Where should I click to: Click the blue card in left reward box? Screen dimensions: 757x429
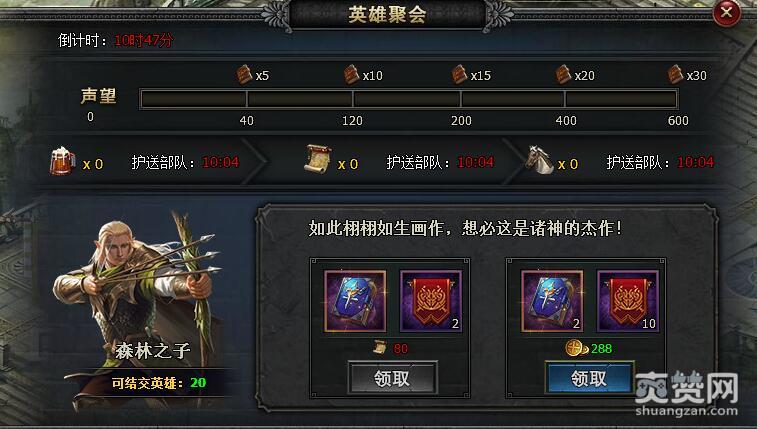[355, 302]
